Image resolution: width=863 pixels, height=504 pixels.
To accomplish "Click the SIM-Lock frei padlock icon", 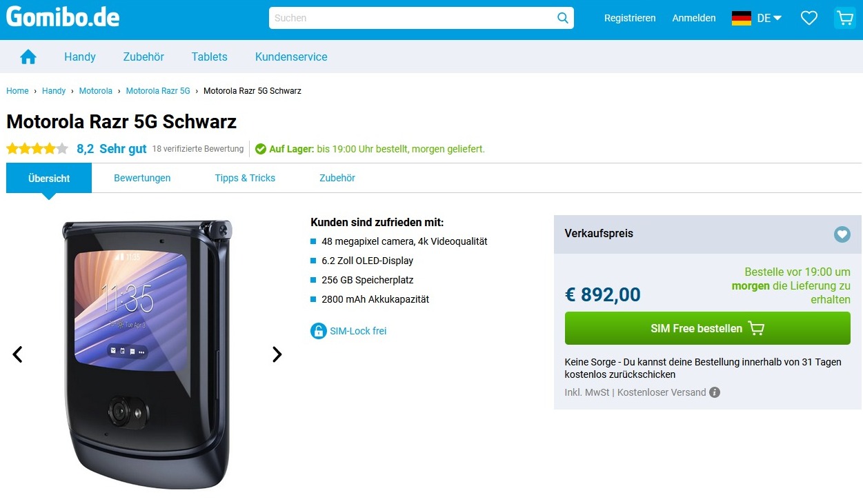I will [318, 331].
